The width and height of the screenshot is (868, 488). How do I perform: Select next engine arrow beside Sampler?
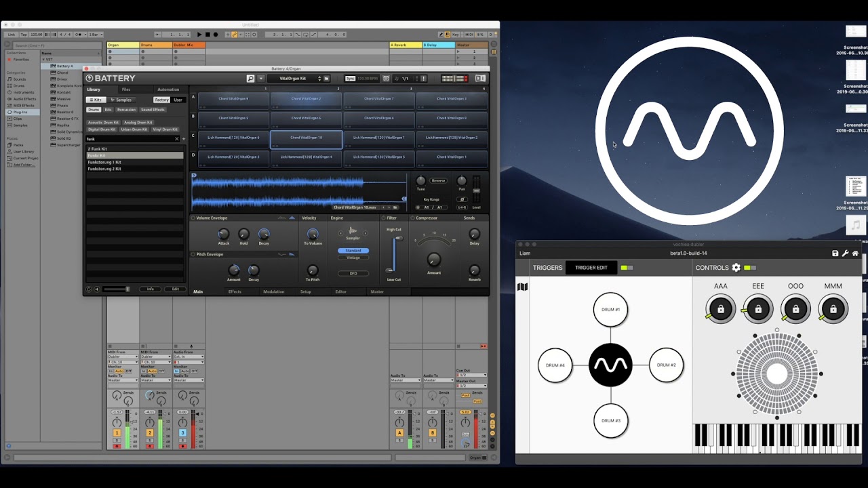365,233
